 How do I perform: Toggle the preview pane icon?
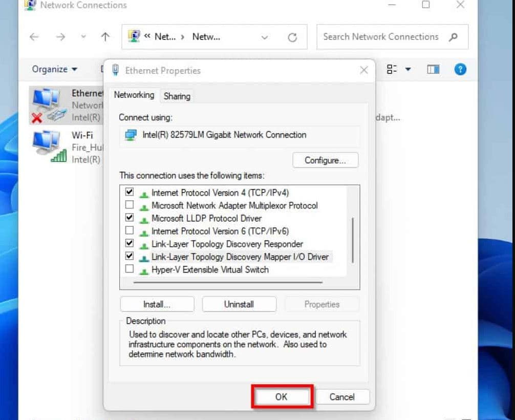433,69
